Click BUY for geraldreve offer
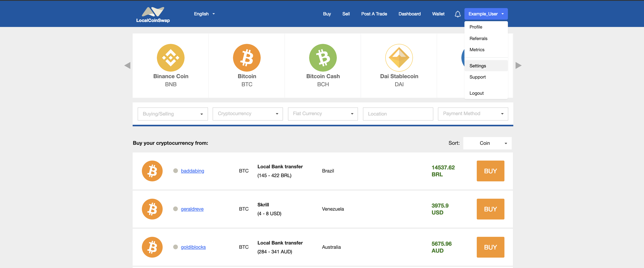The width and height of the screenshot is (644, 268). [490, 209]
